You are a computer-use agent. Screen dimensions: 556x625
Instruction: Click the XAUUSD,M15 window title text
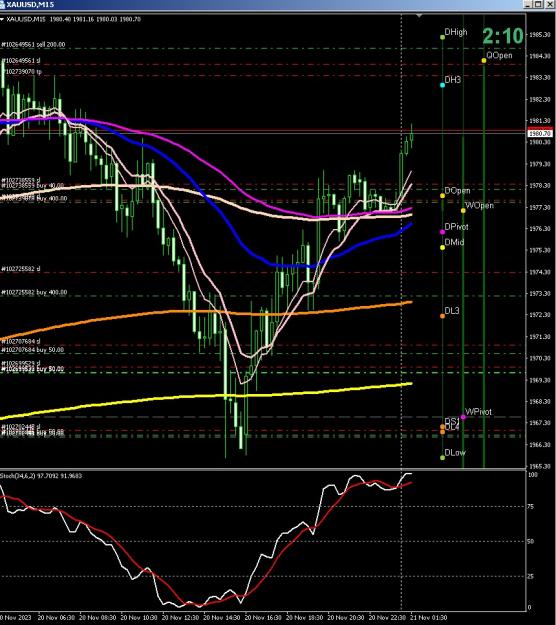pyautogui.click(x=30, y=4)
